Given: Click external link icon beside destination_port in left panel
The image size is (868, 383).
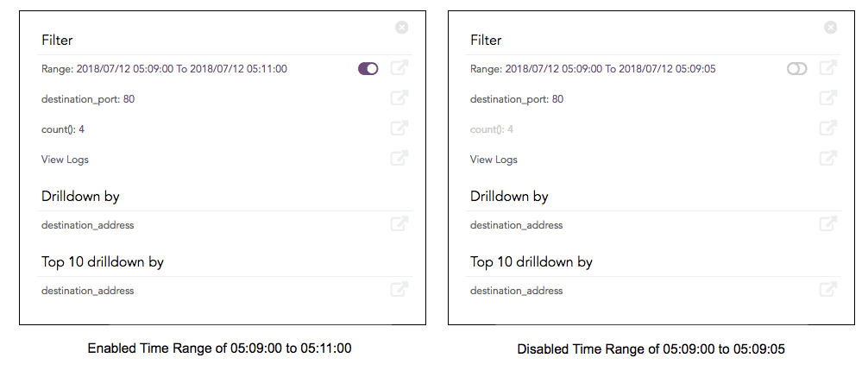Looking at the screenshot, I should click(399, 98).
